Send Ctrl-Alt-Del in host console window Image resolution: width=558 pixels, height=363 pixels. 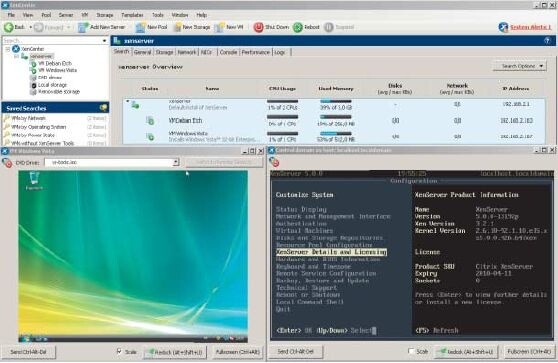point(296,352)
